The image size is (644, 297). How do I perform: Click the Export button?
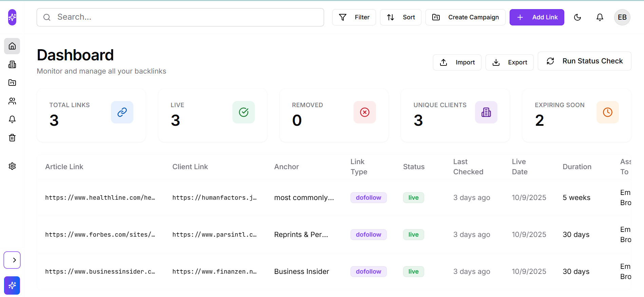point(510,62)
